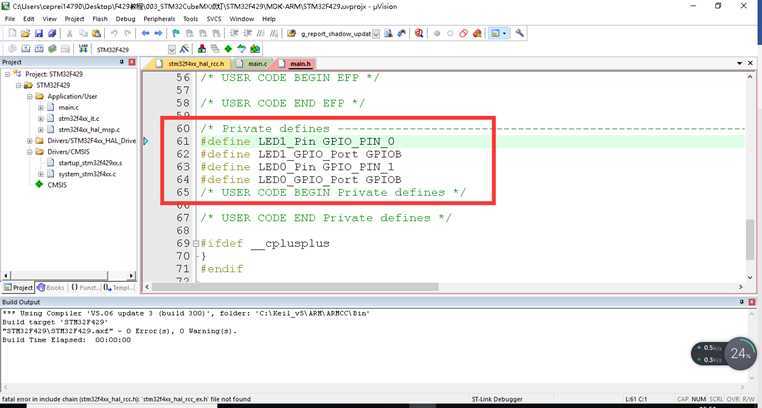The height and width of the screenshot is (408, 762).
Task: Open the Flash menu
Action: [100, 19]
